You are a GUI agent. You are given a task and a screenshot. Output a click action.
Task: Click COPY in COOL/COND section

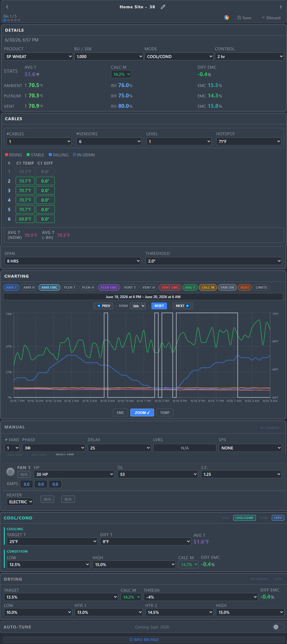(x=278, y=518)
